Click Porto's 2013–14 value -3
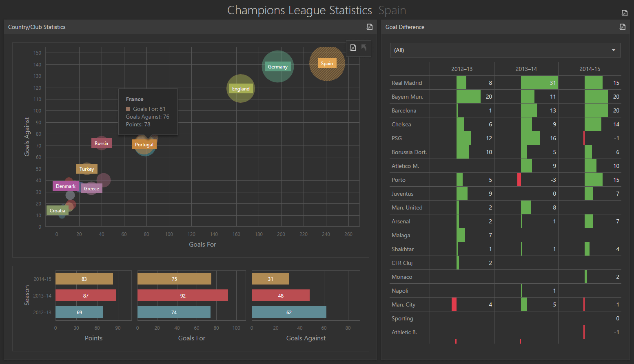 pos(553,180)
